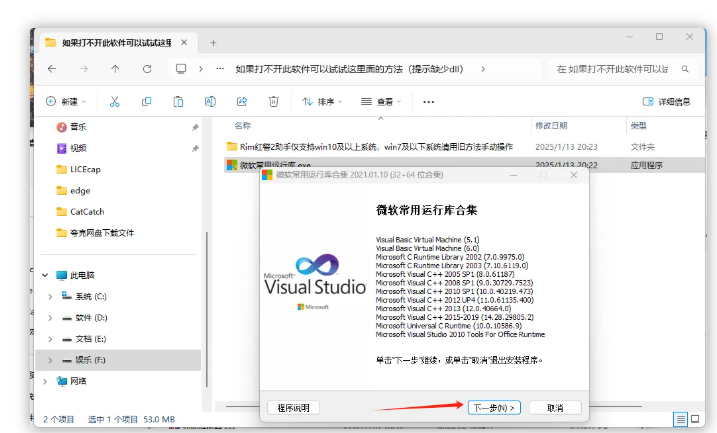The width and height of the screenshot is (717, 433).
Task: Click the computer icon in address bar
Action: click(181, 69)
